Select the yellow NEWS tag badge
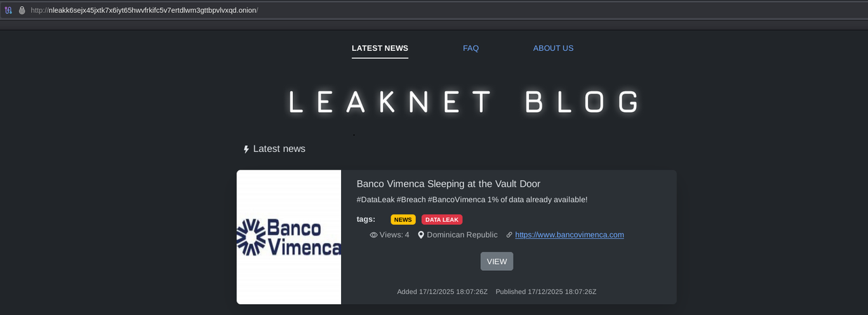Image resolution: width=868 pixels, height=315 pixels. click(x=403, y=220)
